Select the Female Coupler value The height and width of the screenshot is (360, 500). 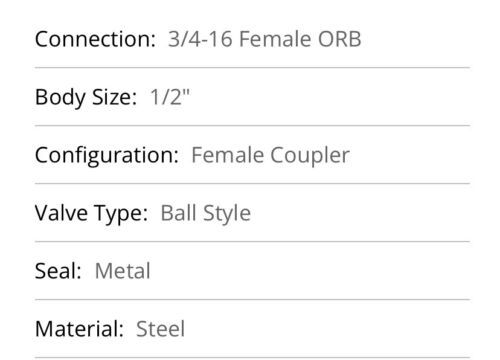coord(270,155)
